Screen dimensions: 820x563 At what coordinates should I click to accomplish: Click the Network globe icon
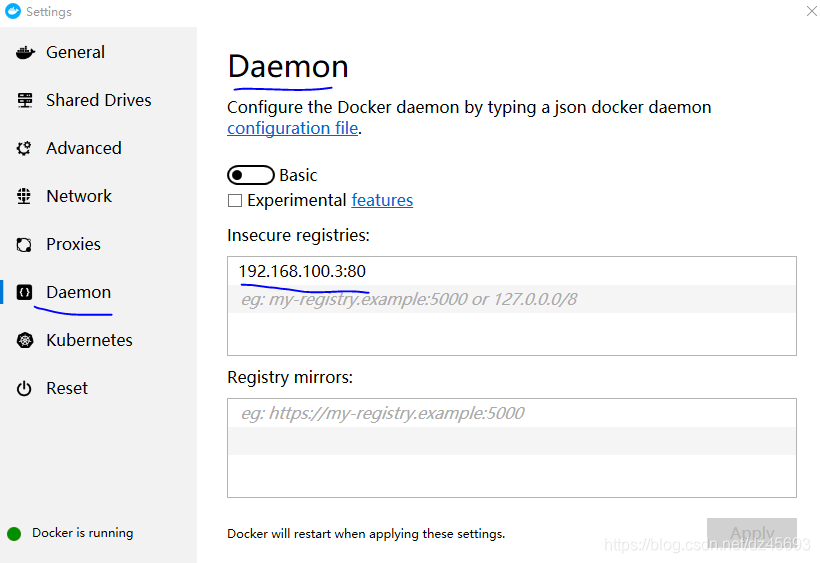[x=24, y=196]
